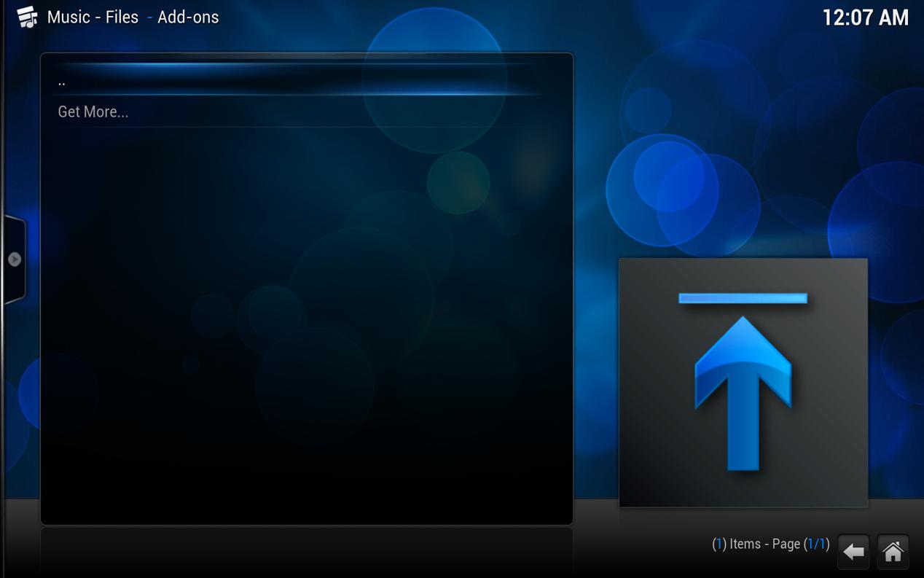Click the parent folder thumbnail preview
The width and height of the screenshot is (924, 578).
tap(743, 383)
